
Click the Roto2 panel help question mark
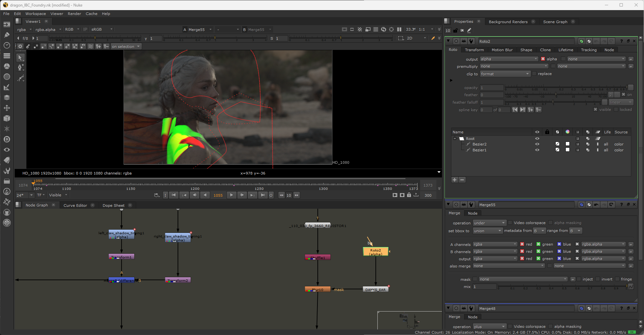point(621,41)
